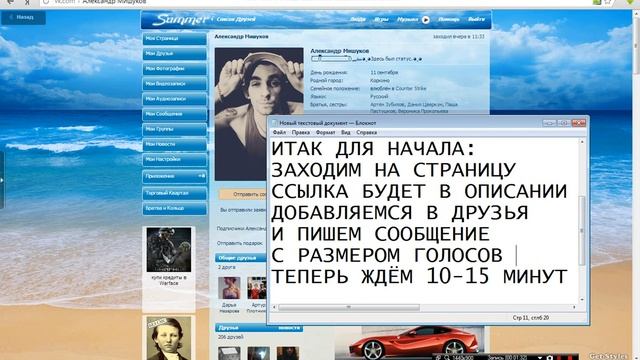Open Вид menu in Notepad

pyautogui.click(x=345, y=132)
